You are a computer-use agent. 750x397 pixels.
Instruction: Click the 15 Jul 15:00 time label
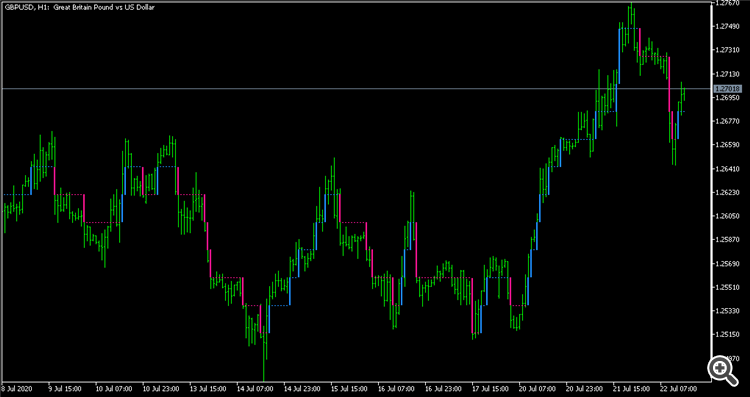[x=348, y=388]
